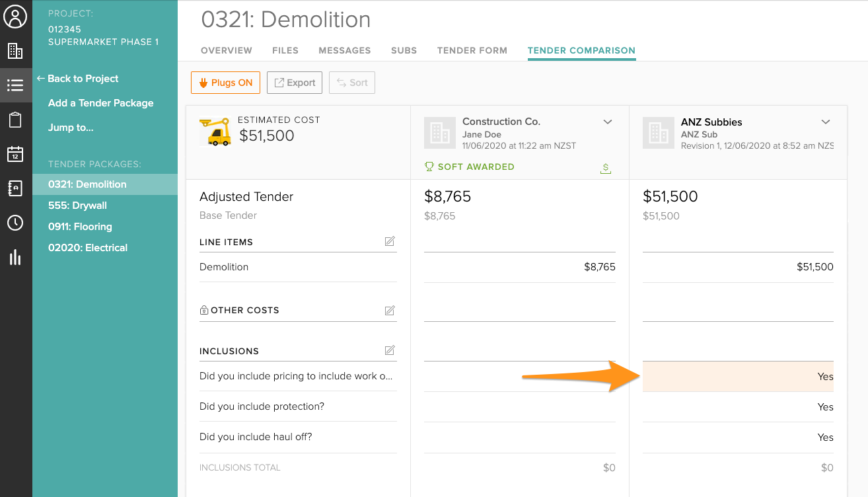The image size is (868, 497).
Task: Select the clock history icon in sidebar
Action: pos(16,223)
